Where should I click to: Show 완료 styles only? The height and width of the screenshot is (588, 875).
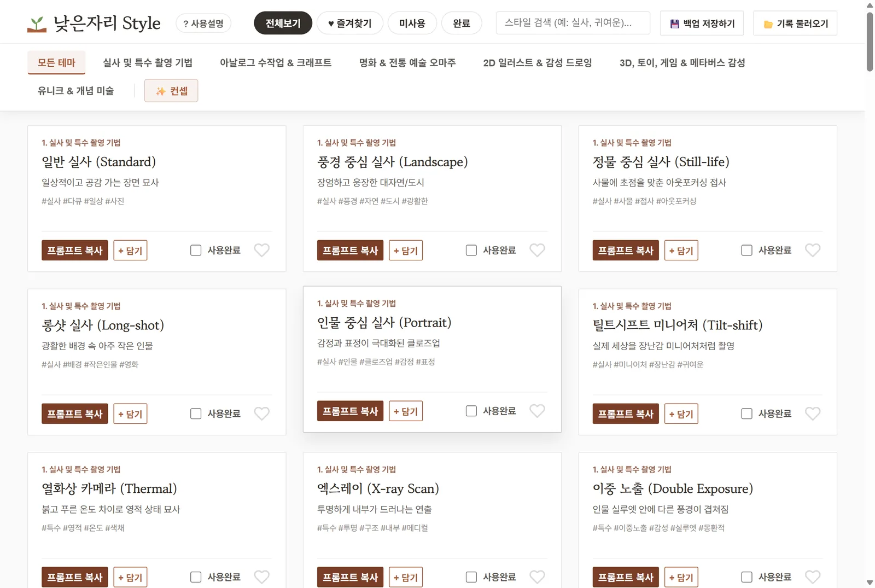(x=462, y=23)
